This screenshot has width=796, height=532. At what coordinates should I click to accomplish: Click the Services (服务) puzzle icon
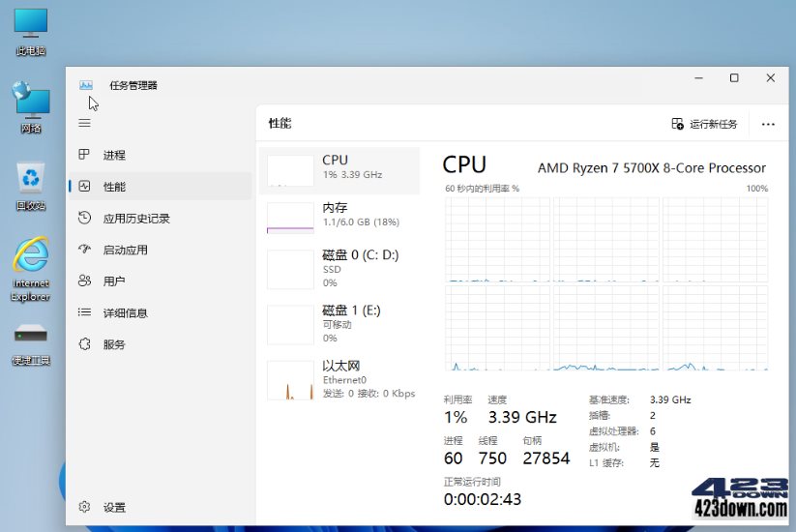[84, 344]
